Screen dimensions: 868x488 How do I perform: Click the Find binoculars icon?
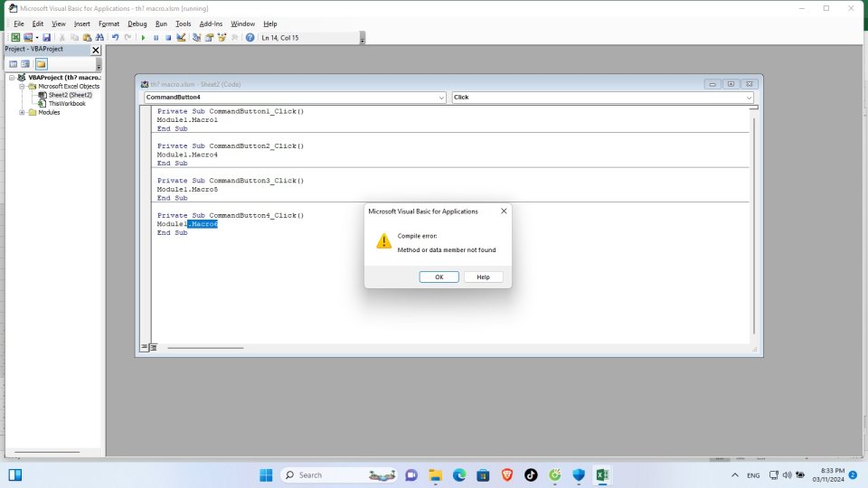click(99, 37)
